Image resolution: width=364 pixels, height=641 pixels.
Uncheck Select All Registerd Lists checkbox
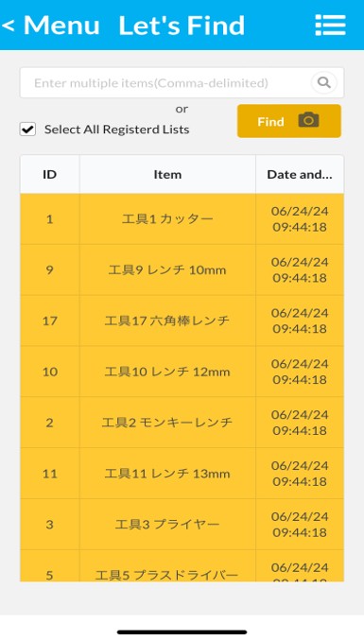point(27,130)
